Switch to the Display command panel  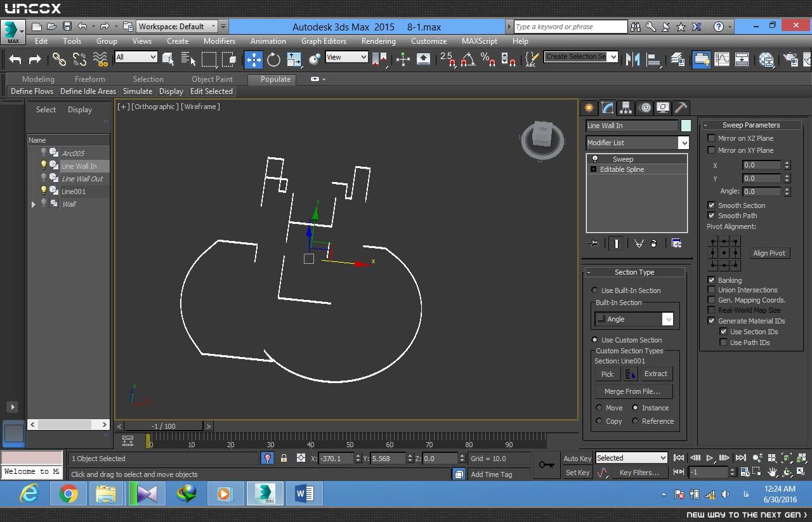[x=663, y=107]
